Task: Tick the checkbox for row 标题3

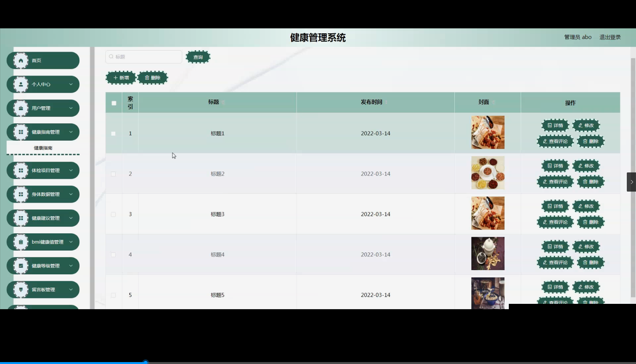Action: tap(113, 215)
